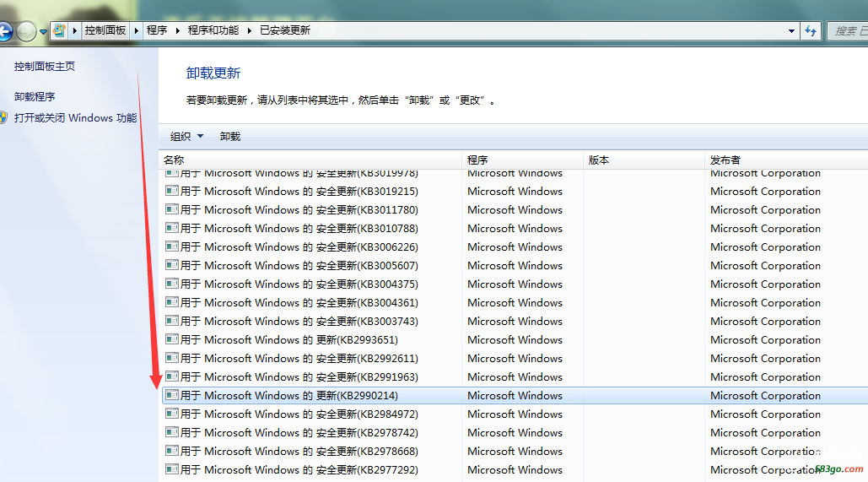Sort by 名称 column header

[x=310, y=160]
